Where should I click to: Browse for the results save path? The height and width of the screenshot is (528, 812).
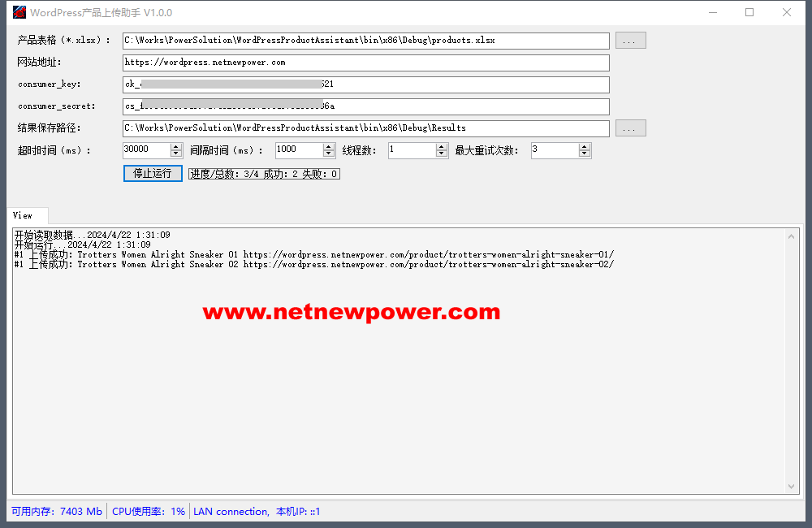(630, 128)
